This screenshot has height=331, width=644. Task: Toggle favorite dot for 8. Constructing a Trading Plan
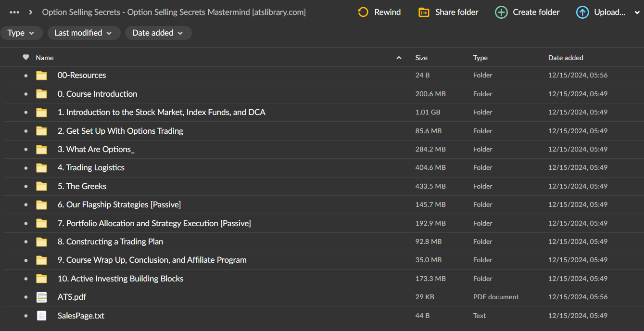[26, 242]
